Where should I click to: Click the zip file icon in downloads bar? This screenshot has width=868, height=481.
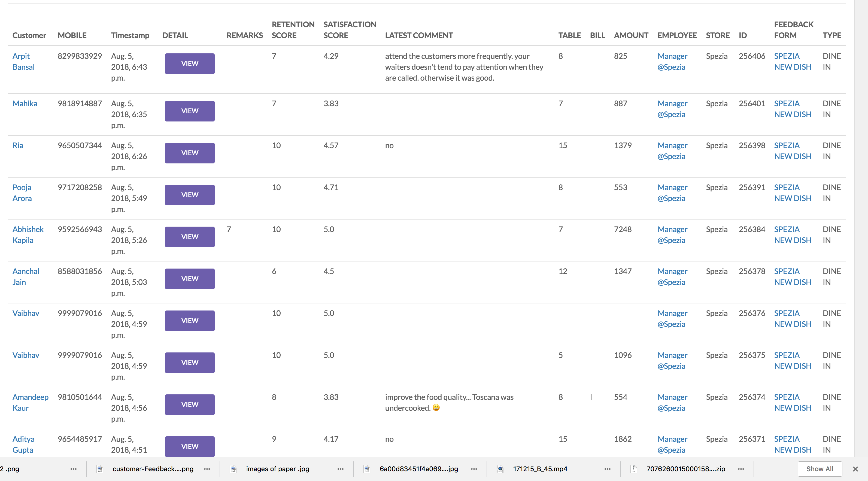(633, 469)
